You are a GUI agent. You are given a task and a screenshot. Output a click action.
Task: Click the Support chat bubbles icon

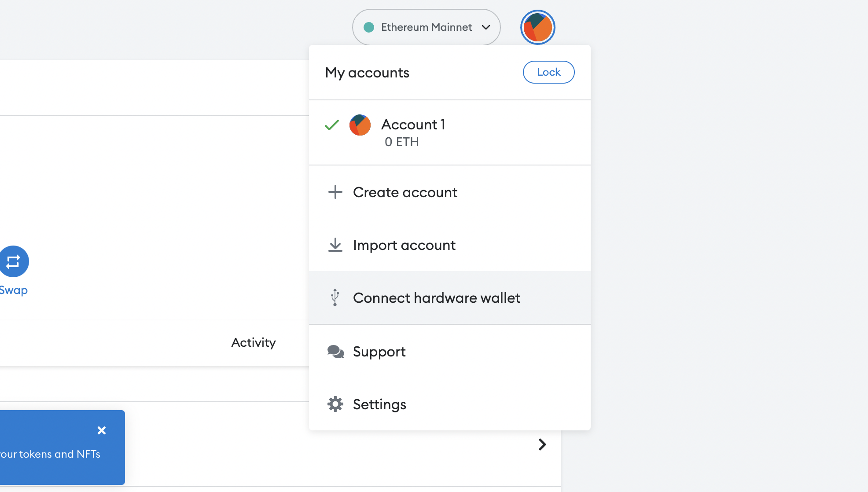point(335,352)
